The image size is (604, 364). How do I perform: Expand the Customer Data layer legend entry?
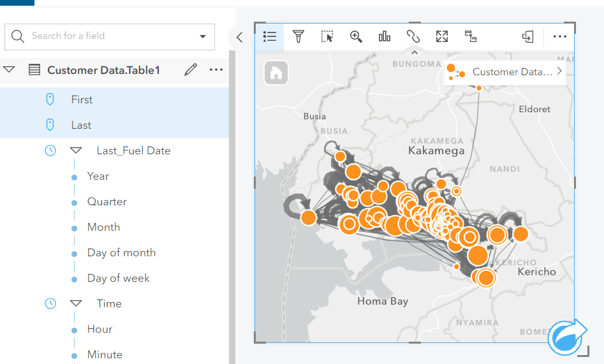[559, 71]
